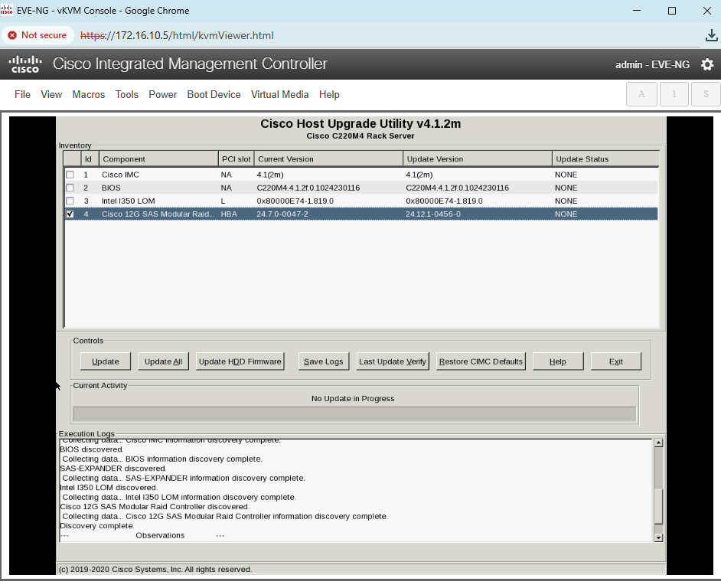Open the Macros menu
The width and height of the screenshot is (721, 588).
click(x=89, y=94)
